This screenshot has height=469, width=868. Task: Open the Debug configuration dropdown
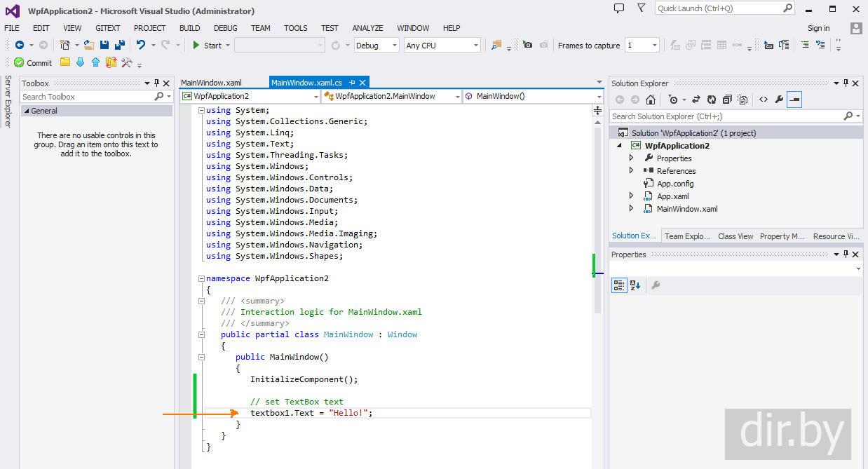[x=376, y=45]
